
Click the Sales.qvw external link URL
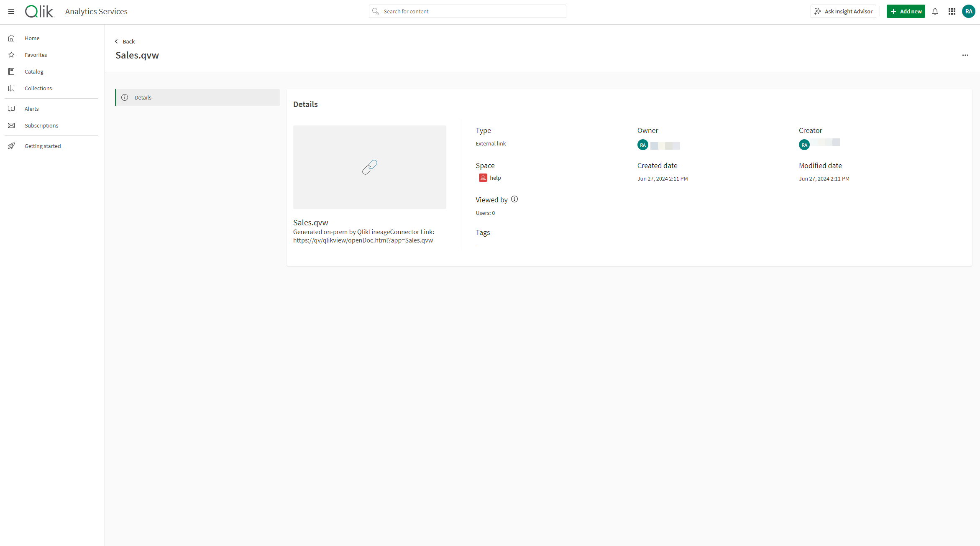[363, 240]
